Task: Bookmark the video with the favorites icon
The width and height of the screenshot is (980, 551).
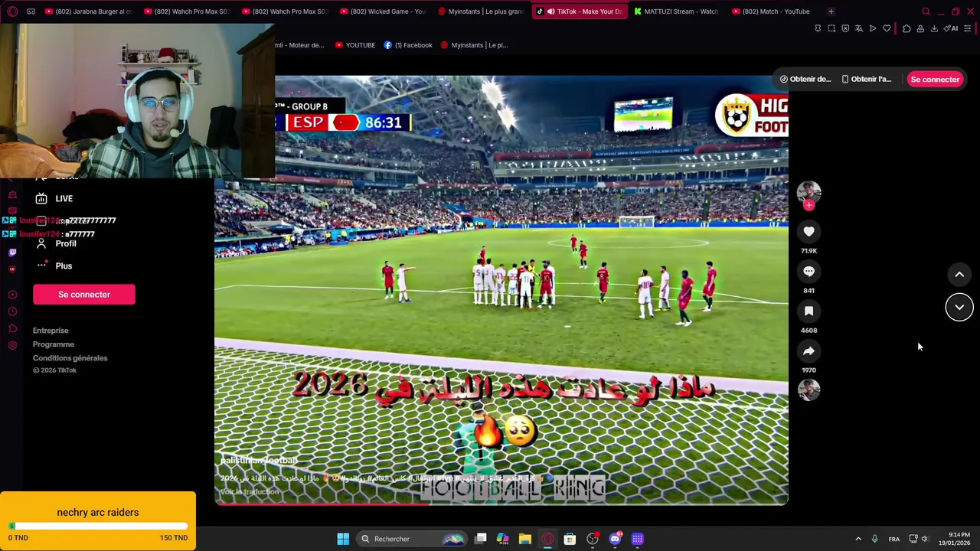Action: click(808, 311)
